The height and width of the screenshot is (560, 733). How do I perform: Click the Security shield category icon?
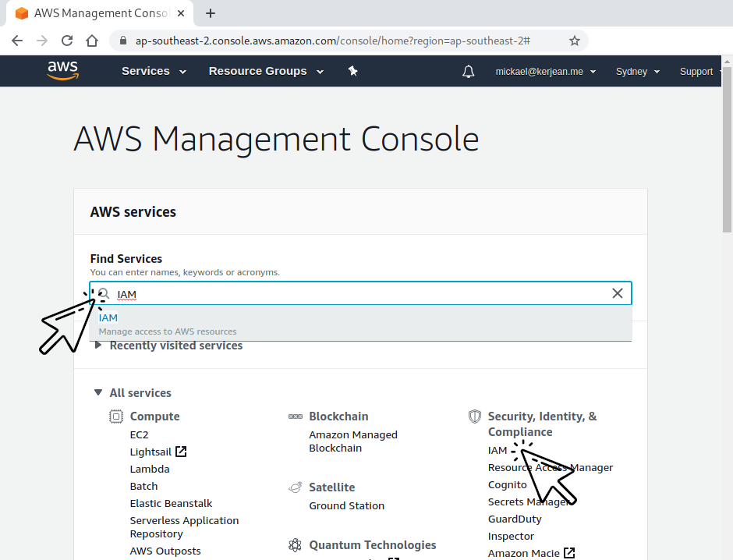click(x=474, y=416)
